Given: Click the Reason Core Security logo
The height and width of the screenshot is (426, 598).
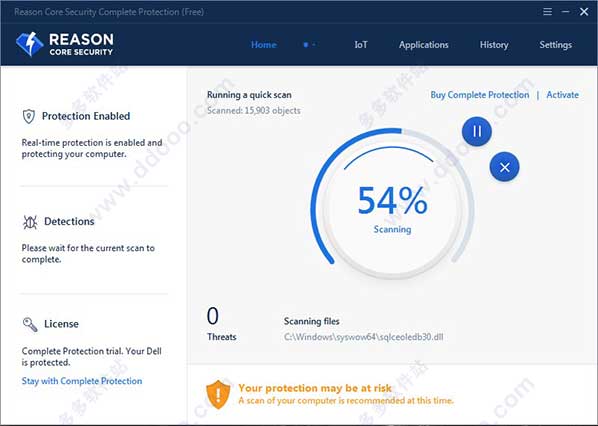Looking at the screenshot, I should [x=64, y=44].
